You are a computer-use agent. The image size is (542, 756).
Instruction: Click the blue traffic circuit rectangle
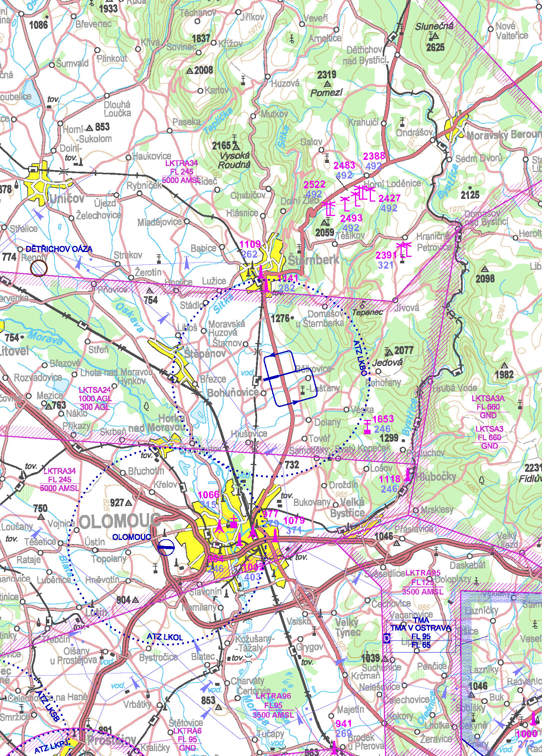click(x=290, y=379)
